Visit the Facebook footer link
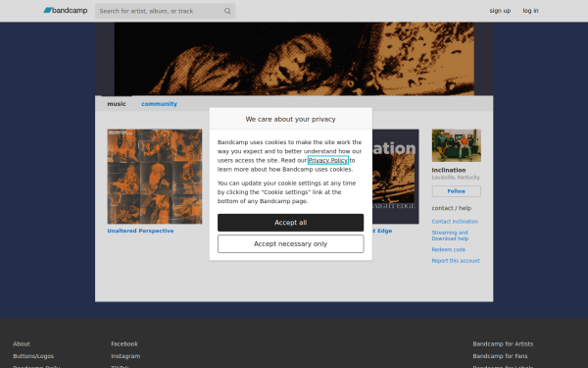 coord(124,343)
